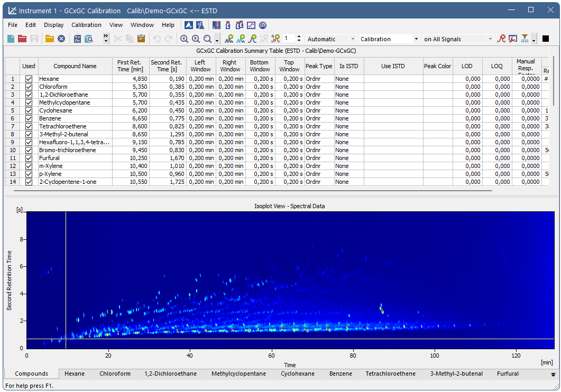Open the Instrument window icon in menu bar
Viewport: 561px width, 392px height.
[189, 25]
